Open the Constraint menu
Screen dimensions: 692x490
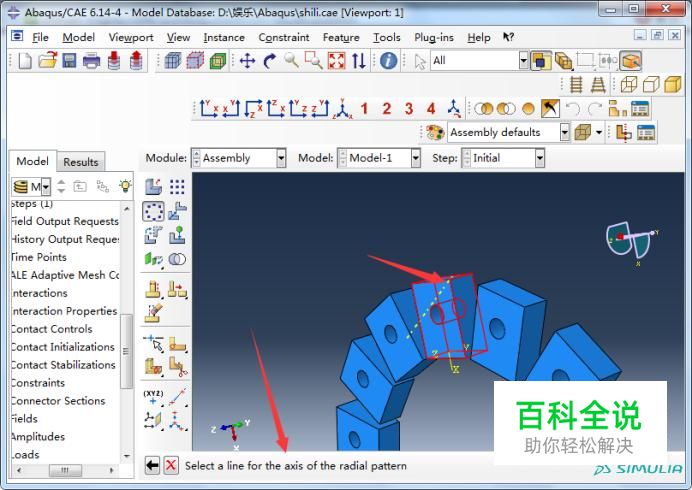[x=284, y=38]
